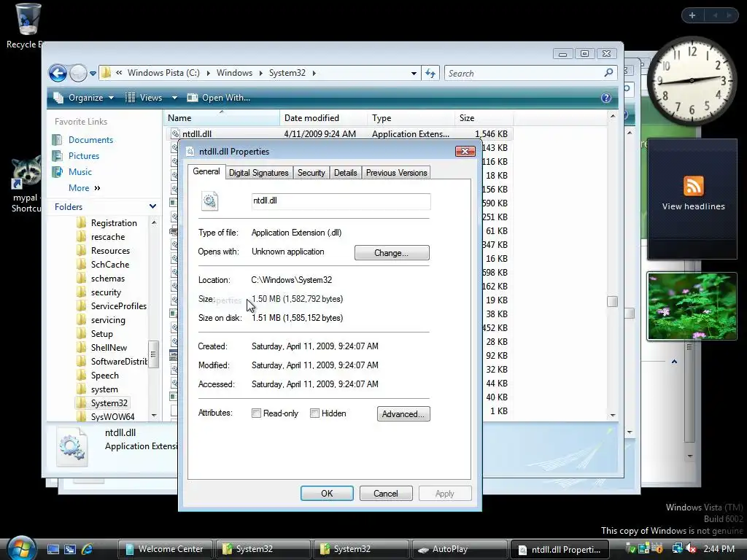Click the network tray icon
The width and height of the screenshot is (747, 560).
(677, 548)
